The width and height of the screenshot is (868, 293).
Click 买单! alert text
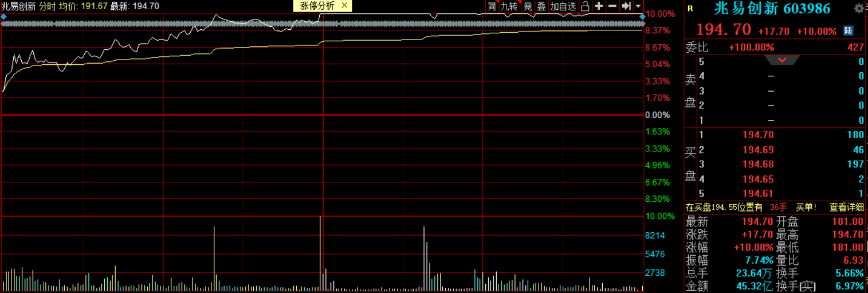806,207
